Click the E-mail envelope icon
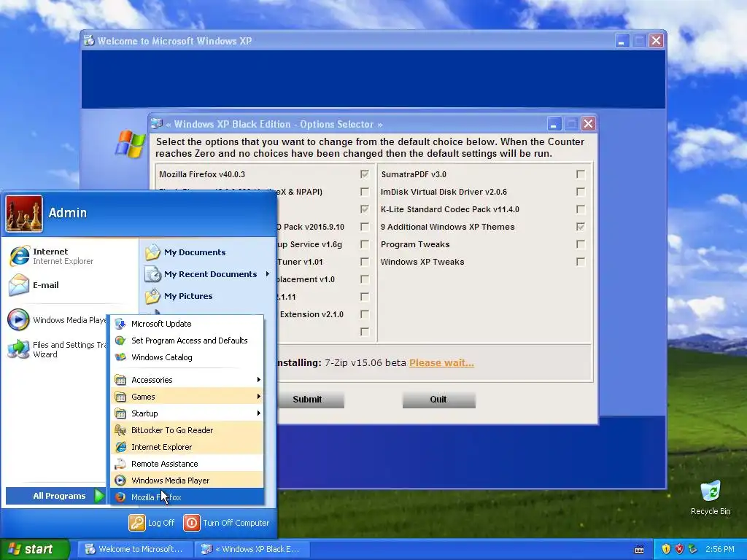 tap(19, 285)
